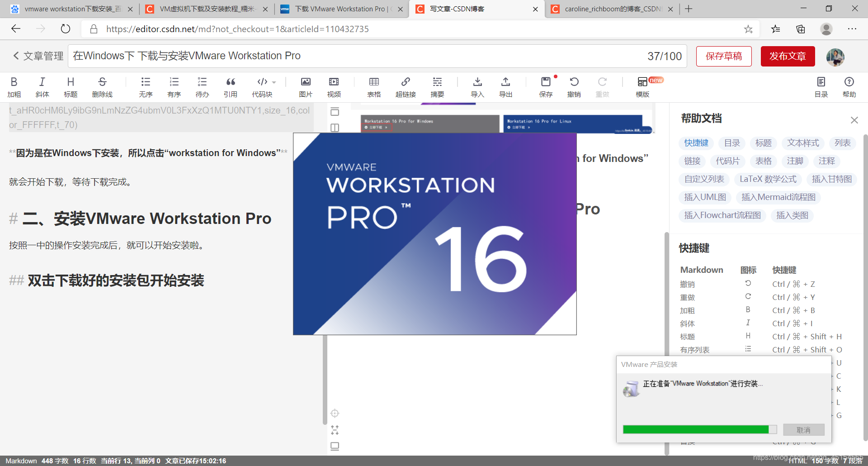Click 保存草稿 save draft button
868x466 pixels.
724,56
